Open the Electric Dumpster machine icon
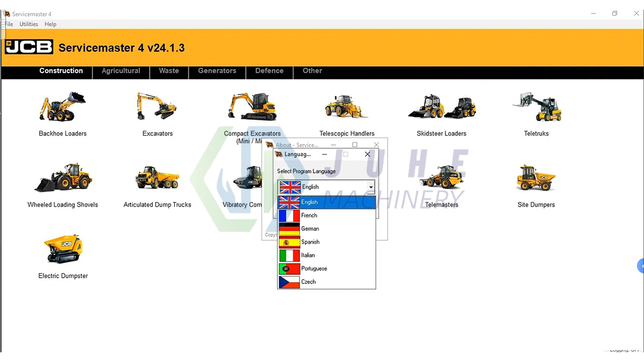Viewport: 644px width, 362px height. pos(63,249)
